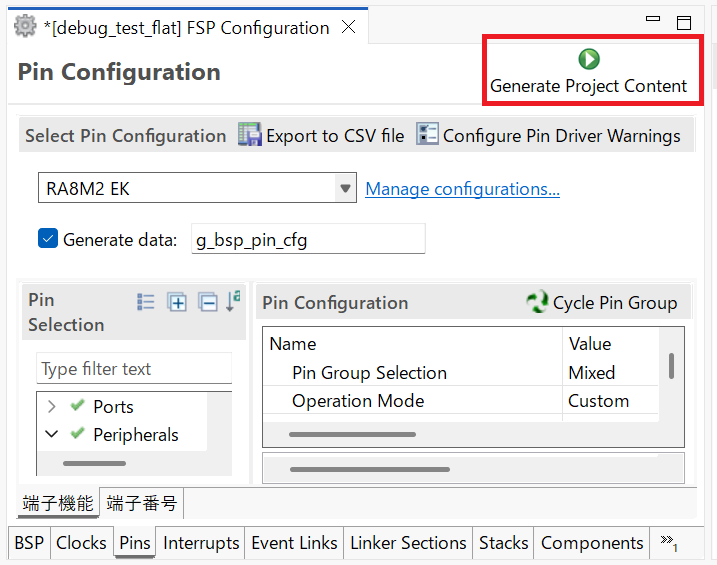Open the RA8M2 EK configuration dropdown

point(345,188)
